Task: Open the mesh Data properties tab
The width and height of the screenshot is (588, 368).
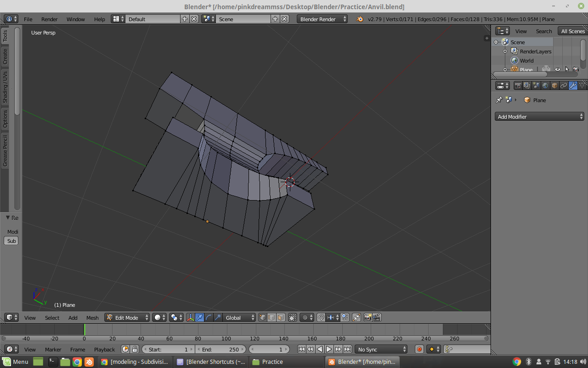Action: (582, 86)
